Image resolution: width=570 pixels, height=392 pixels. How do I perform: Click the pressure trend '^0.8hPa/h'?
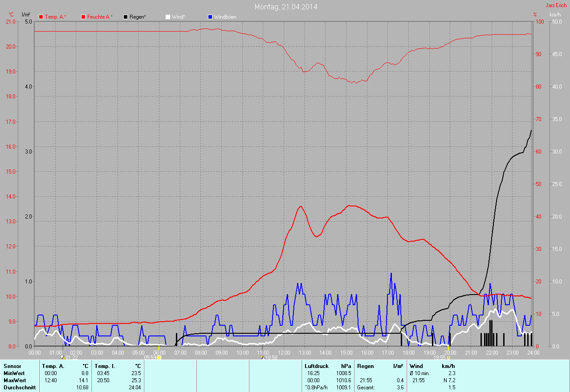(316, 388)
